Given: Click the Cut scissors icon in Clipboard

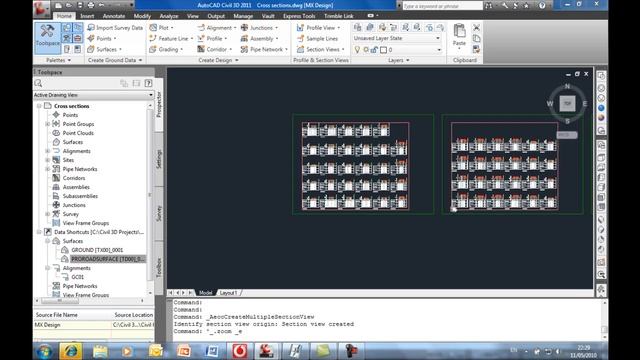Looking at the screenshot, I should (x=476, y=27).
